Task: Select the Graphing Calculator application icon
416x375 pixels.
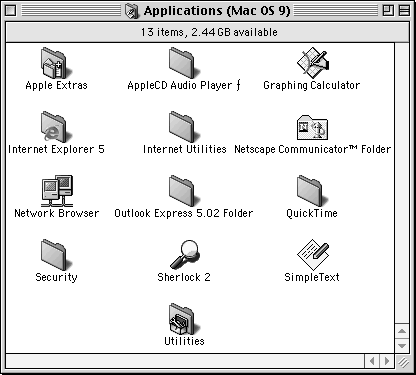Action: pyautogui.click(x=313, y=63)
